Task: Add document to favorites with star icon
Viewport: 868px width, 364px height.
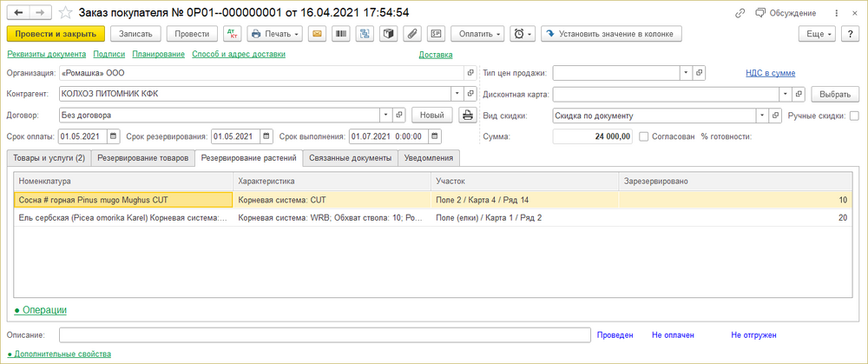Action: click(x=65, y=13)
